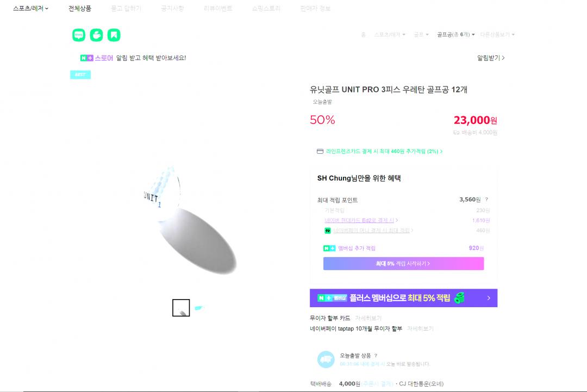Click the green bookmark store icon
587x392 pixels.
click(x=114, y=35)
